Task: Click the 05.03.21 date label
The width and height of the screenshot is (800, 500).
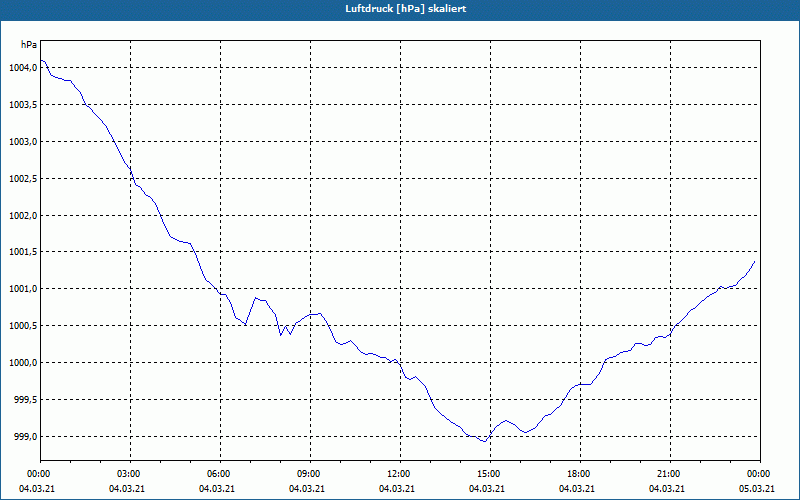Action: coord(757,489)
